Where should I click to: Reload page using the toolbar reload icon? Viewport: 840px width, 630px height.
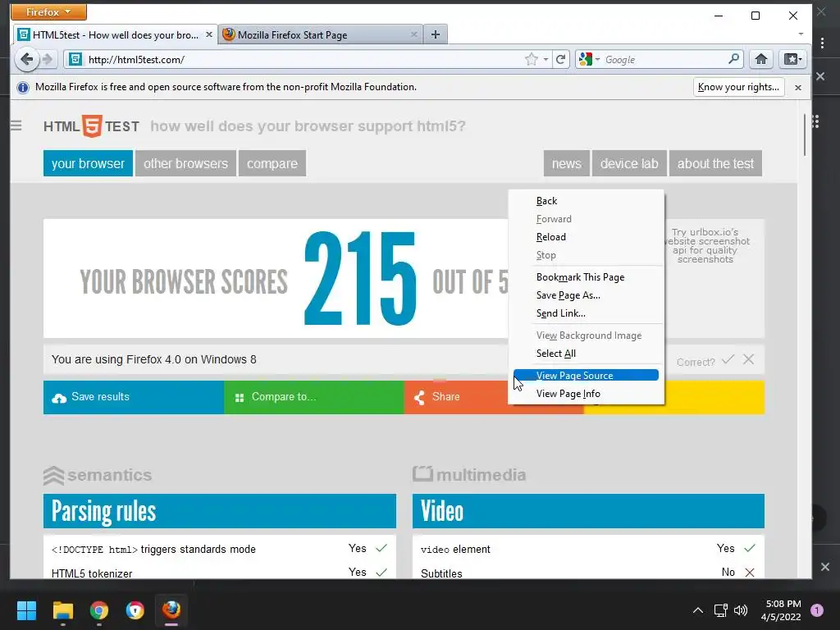pyautogui.click(x=561, y=59)
